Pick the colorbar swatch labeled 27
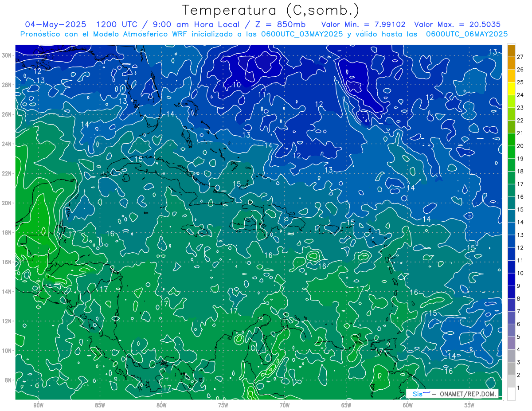This screenshot has width=532, height=411. coord(511,51)
